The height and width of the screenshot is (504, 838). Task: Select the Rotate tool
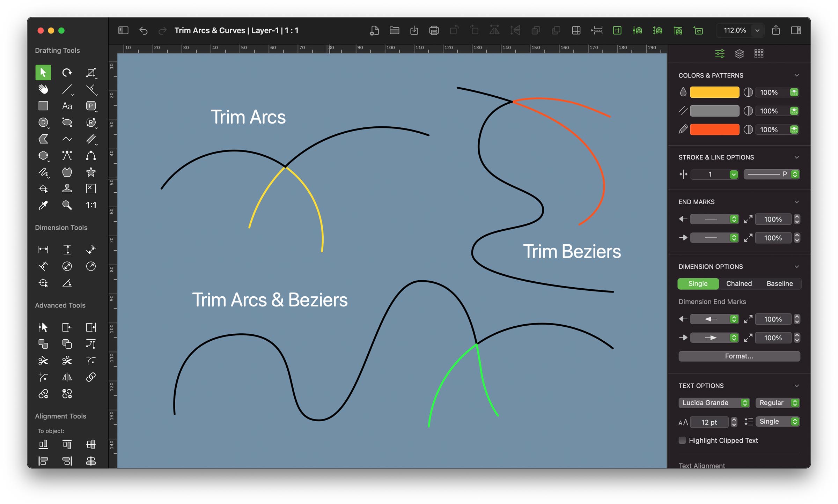click(x=67, y=73)
